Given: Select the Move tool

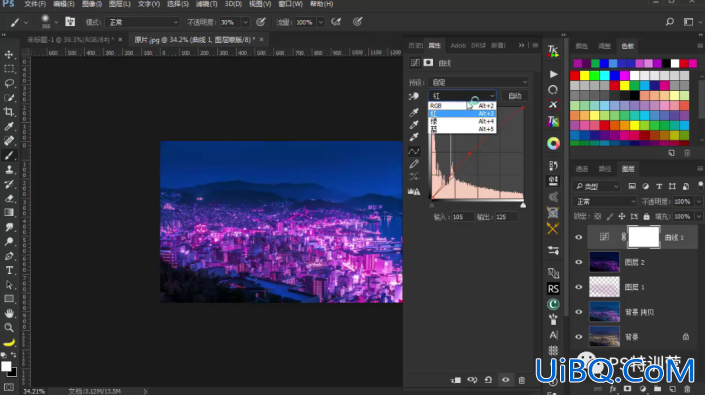Looking at the screenshot, I should tap(9, 55).
